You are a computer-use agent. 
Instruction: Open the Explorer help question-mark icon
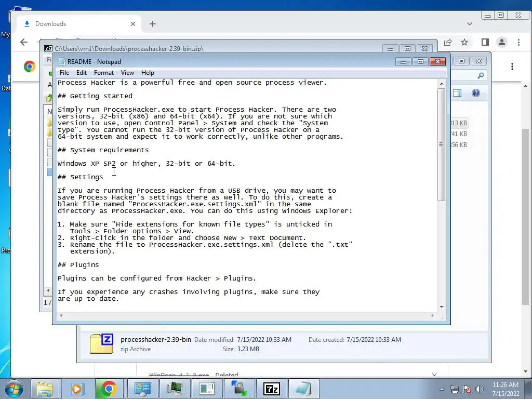(x=476, y=93)
